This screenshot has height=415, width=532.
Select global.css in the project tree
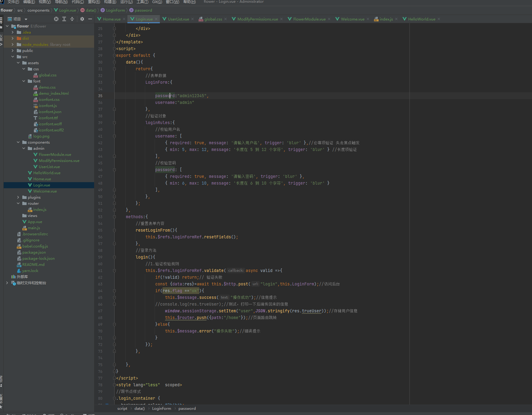tap(47, 75)
